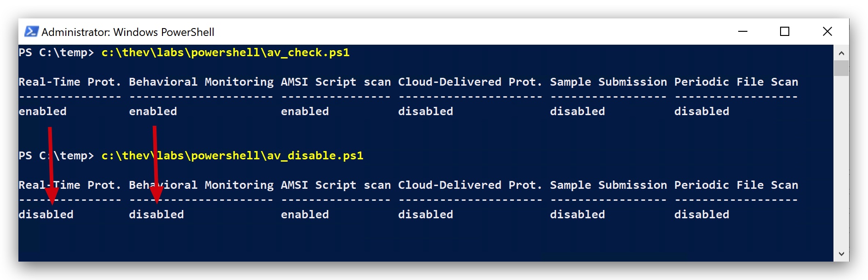Click the scrollbar up arrow
This screenshot has height=280, width=868.
[x=841, y=53]
